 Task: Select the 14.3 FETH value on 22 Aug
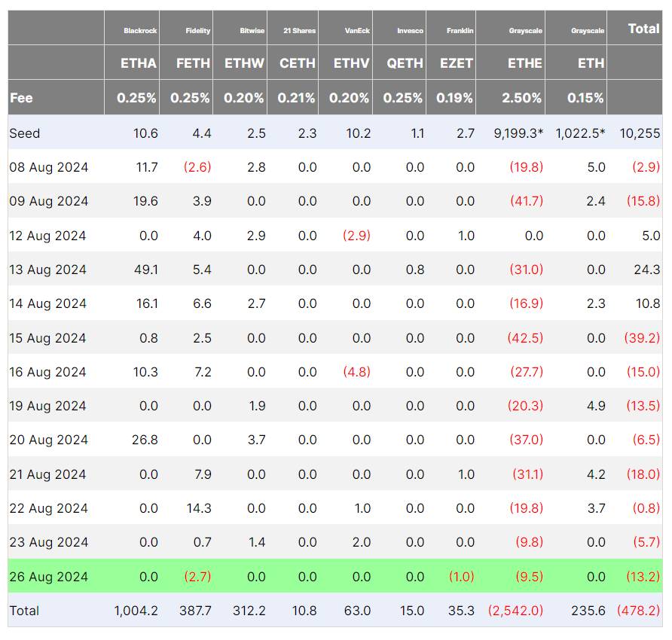coord(199,508)
